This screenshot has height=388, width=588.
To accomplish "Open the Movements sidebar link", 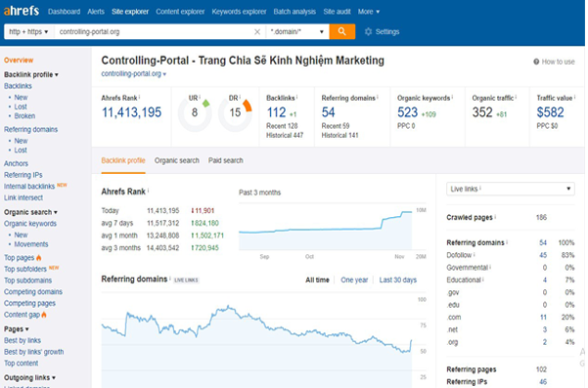I will (31, 244).
